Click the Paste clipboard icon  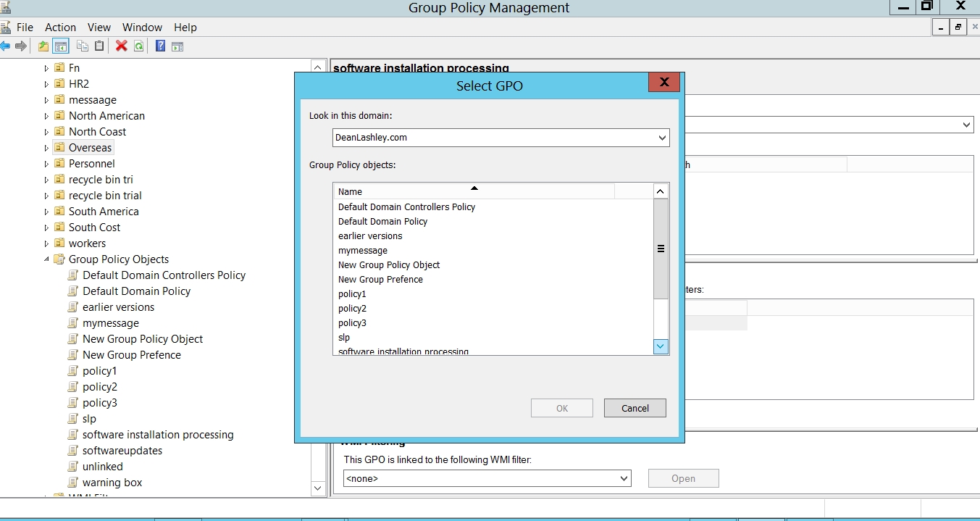[x=99, y=46]
